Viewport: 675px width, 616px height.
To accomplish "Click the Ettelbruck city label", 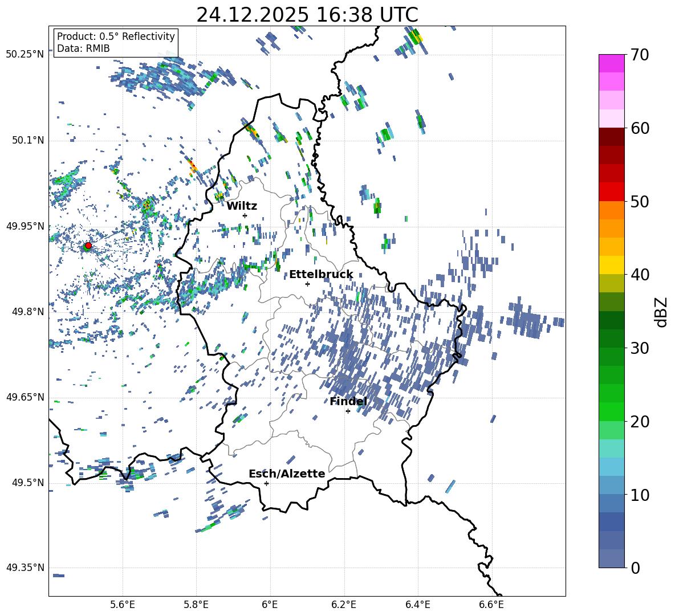I will pos(321,275).
